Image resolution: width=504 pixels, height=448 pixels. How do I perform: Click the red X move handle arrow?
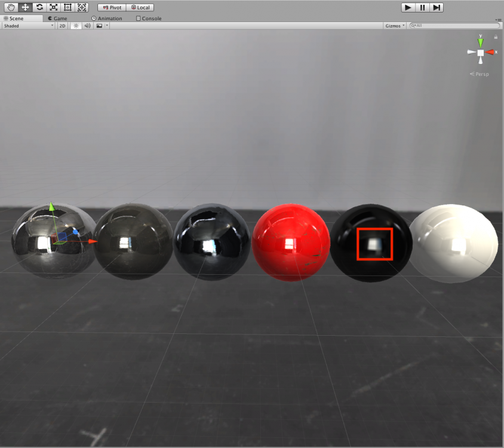click(x=93, y=241)
